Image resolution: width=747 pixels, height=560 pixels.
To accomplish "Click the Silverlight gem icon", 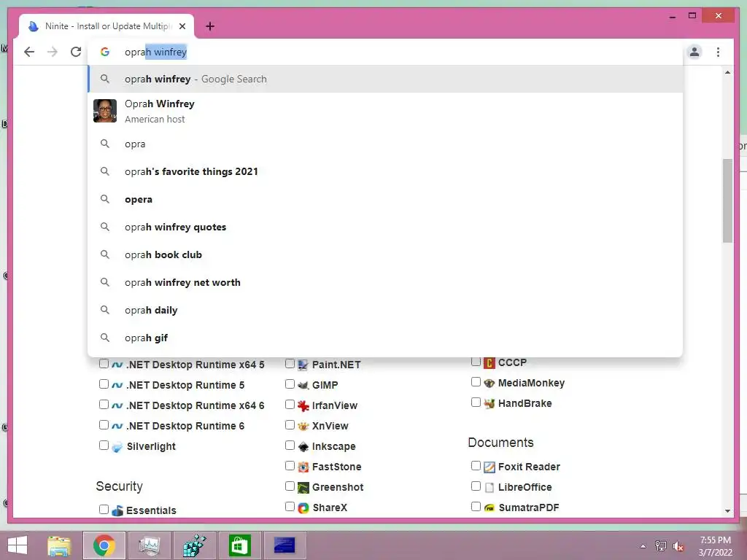I will [x=117, y=447].
